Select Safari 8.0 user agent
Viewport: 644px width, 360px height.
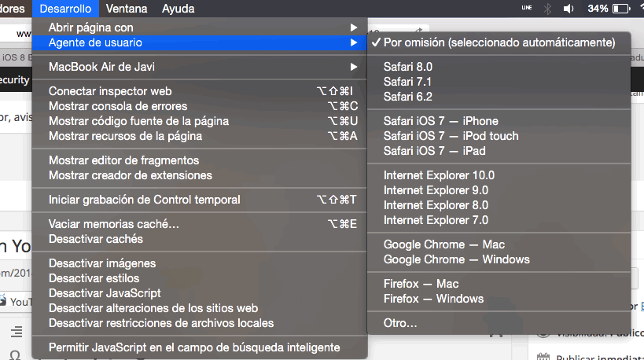499,67
